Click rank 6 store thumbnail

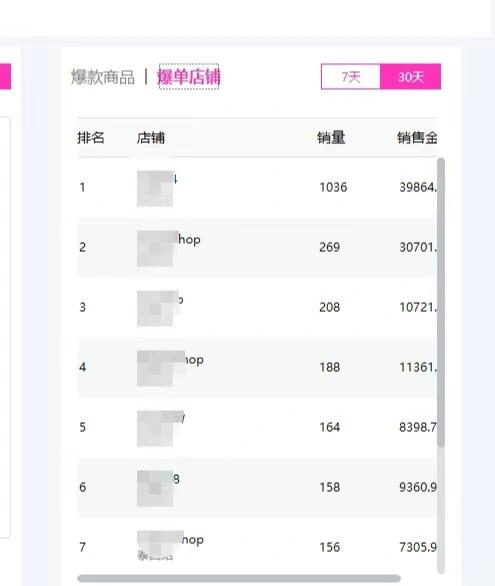pyautogui.click(x=155, y=488)
